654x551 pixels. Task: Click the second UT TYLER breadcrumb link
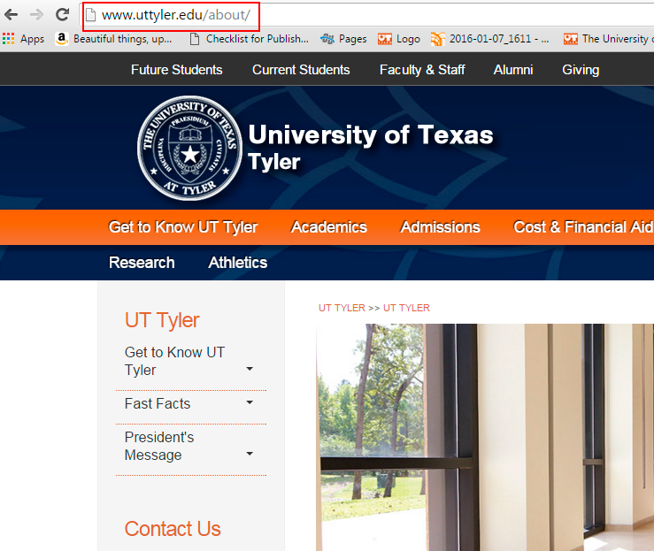[406, 308]
